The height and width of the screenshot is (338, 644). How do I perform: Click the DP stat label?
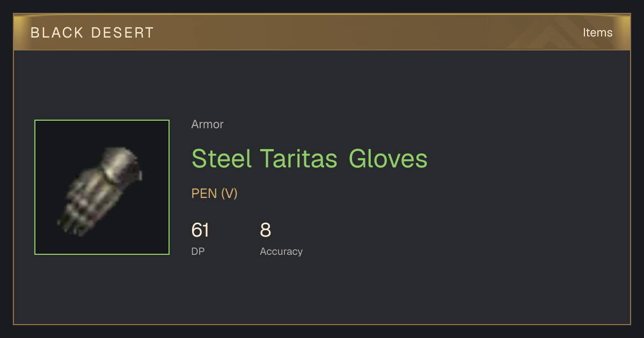tap(198, 252)
